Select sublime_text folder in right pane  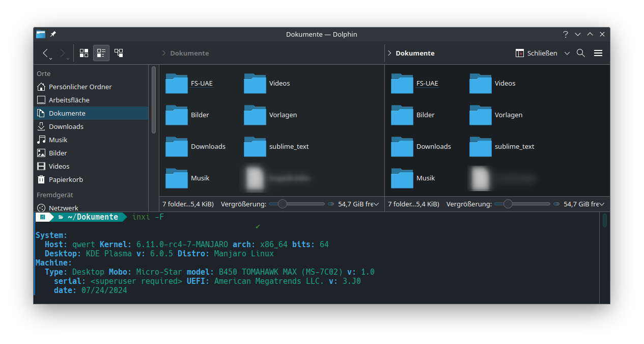coord(502,147)
